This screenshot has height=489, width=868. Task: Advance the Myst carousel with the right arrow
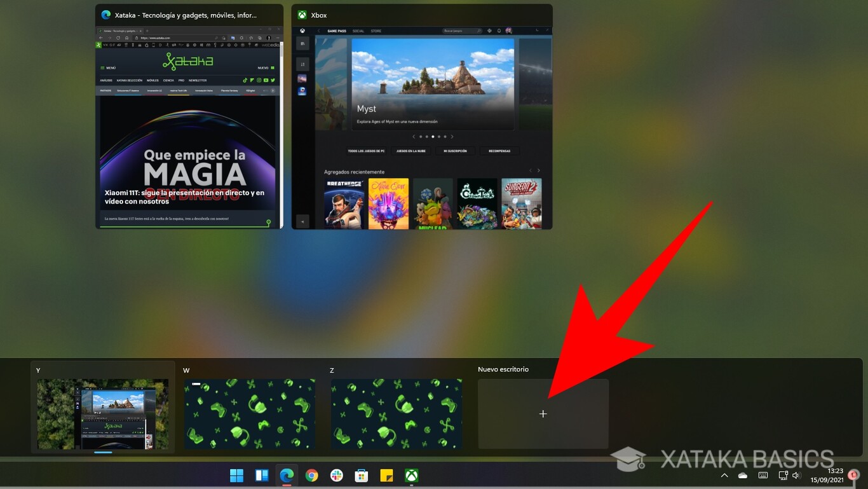click(x=452, y=136)
